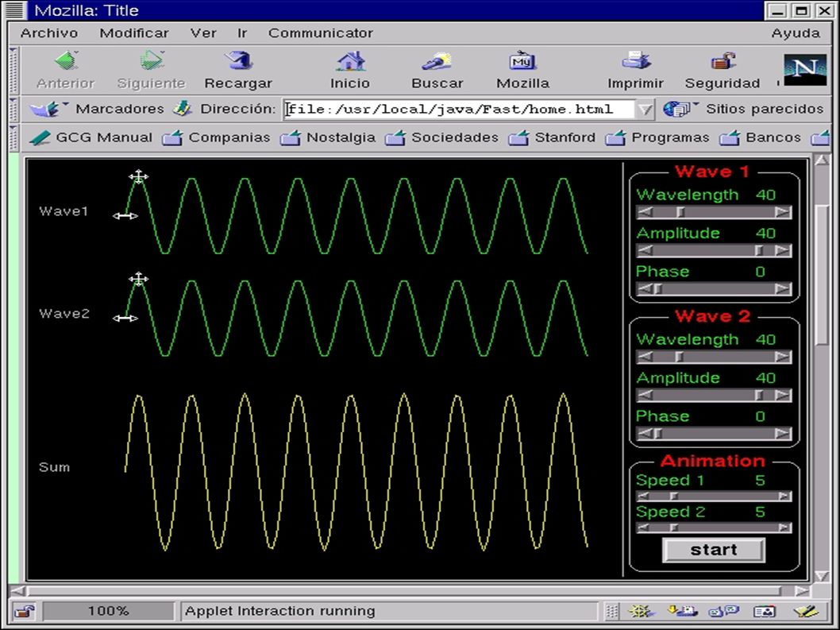This screenshot has width=840, height=630.
Task: Click Wave 2 Wavelength slider thumb
Action: pyautogui.click(x=680, y=357)
